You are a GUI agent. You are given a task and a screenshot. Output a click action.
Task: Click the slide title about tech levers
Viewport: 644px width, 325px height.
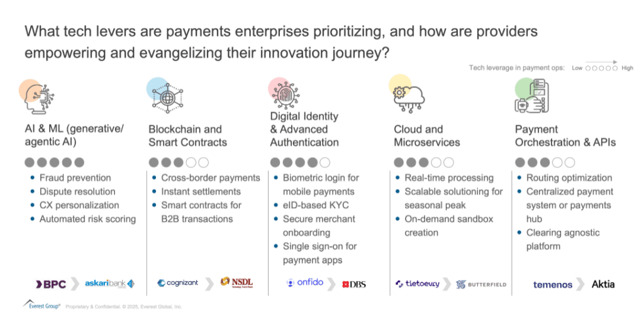pyautogui.click(x=280, y=41)
